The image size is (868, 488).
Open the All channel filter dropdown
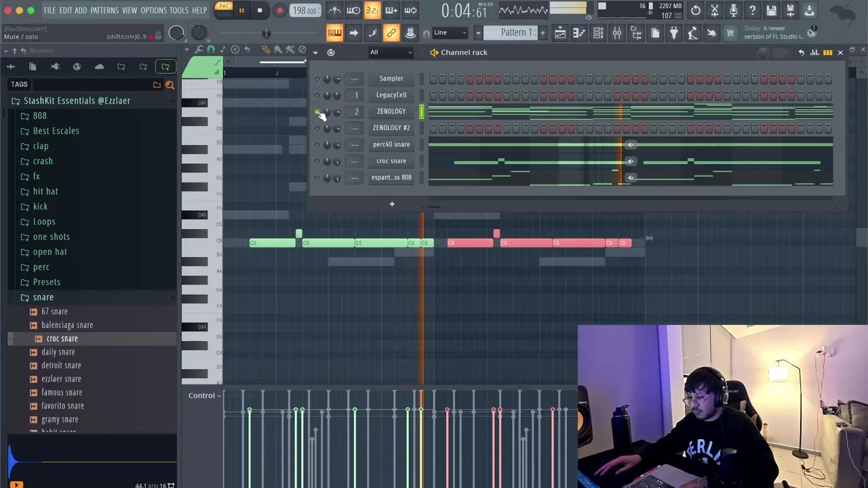(x=390, y=52)
